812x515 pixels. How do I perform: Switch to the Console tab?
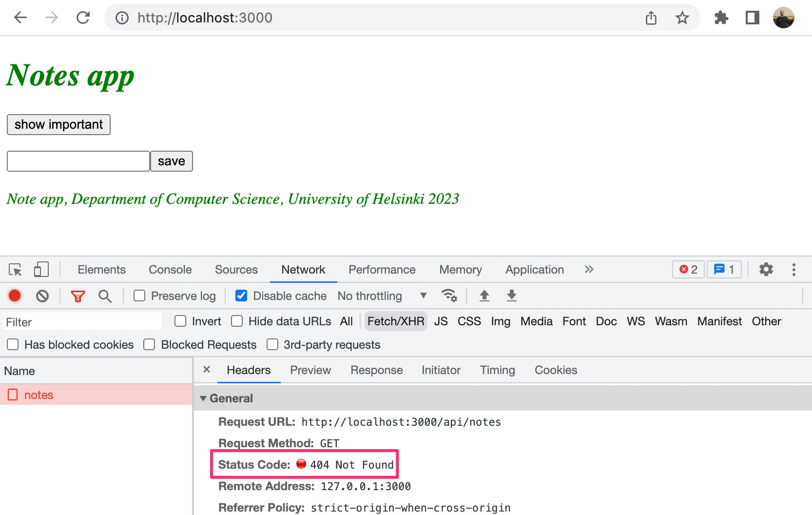170,270
